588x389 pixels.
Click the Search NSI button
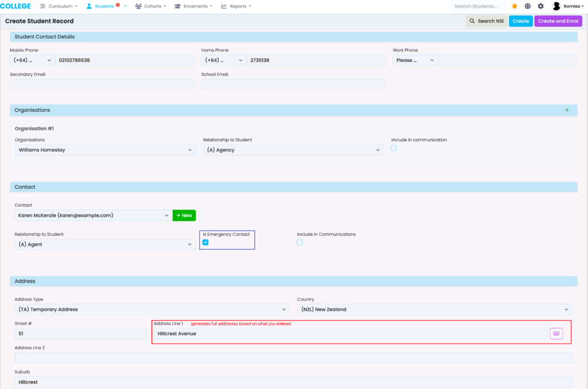tap(486, 21)
